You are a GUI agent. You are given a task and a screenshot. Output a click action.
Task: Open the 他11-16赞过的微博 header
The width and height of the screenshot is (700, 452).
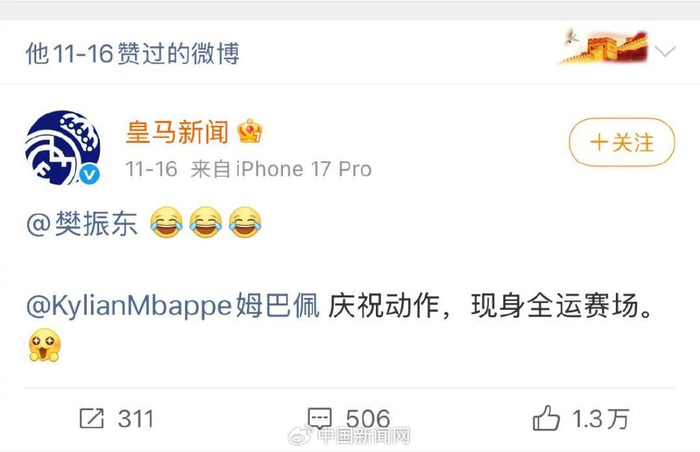pyautogui.click(x=133, y=53)
